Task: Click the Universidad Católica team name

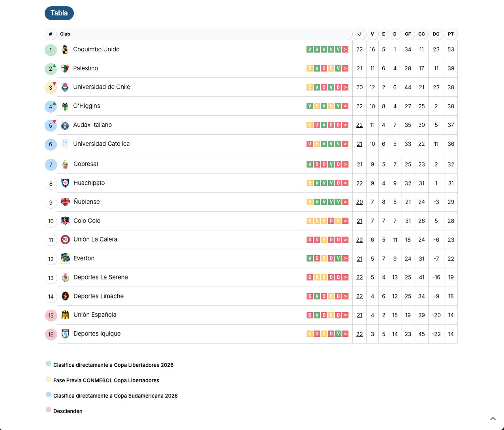Action: click(102, 144)
